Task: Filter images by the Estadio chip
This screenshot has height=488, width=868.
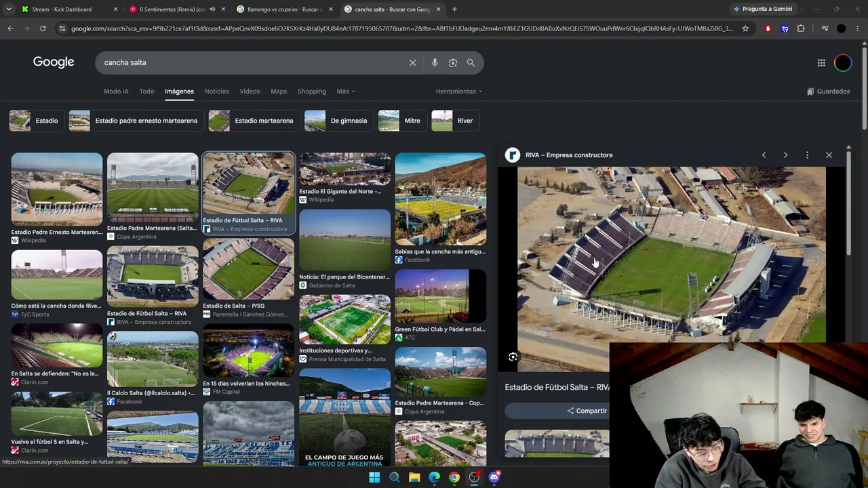Action: 37,121
